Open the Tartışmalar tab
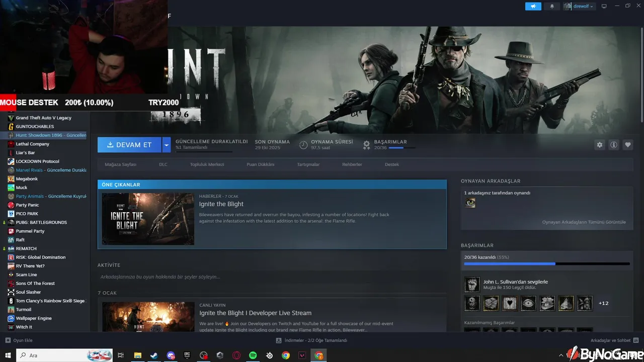Screen dimensions: 644x362 click(308, 164)
